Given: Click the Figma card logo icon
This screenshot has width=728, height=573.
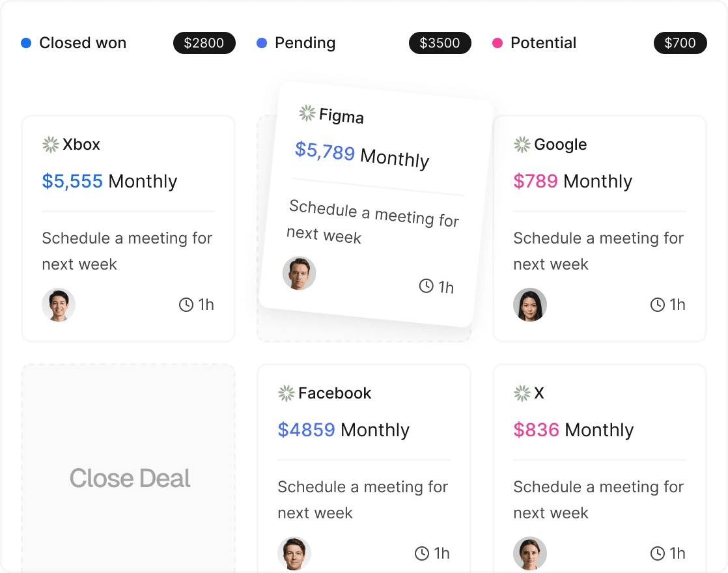Looking at the screenshot, I should 307,113.
